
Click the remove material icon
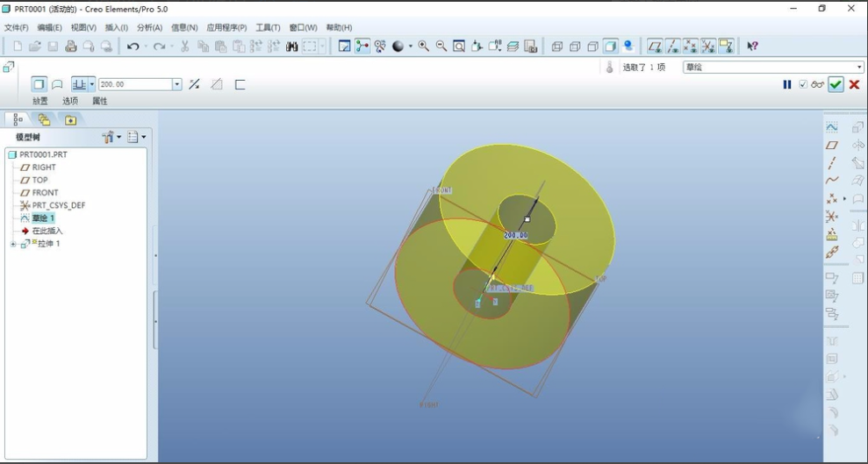(x=217, y=84)
